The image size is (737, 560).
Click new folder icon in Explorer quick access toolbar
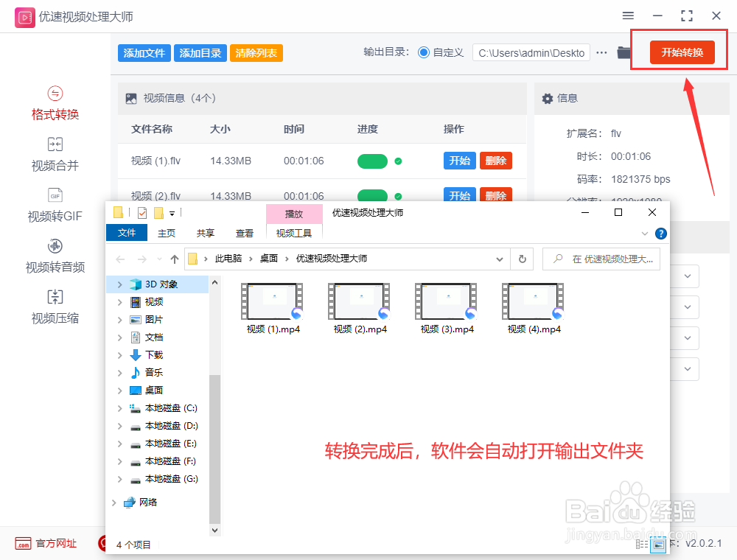[159, 213]
